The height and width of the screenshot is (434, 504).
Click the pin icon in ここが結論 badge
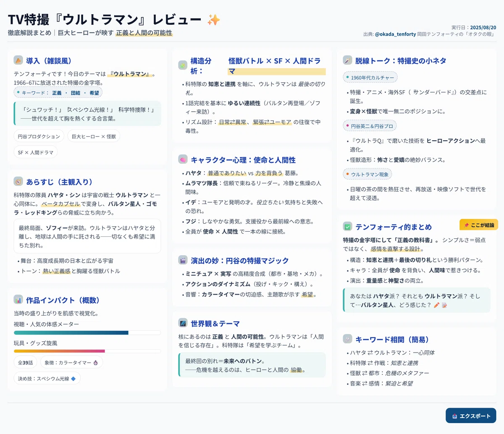click(466, 225)
